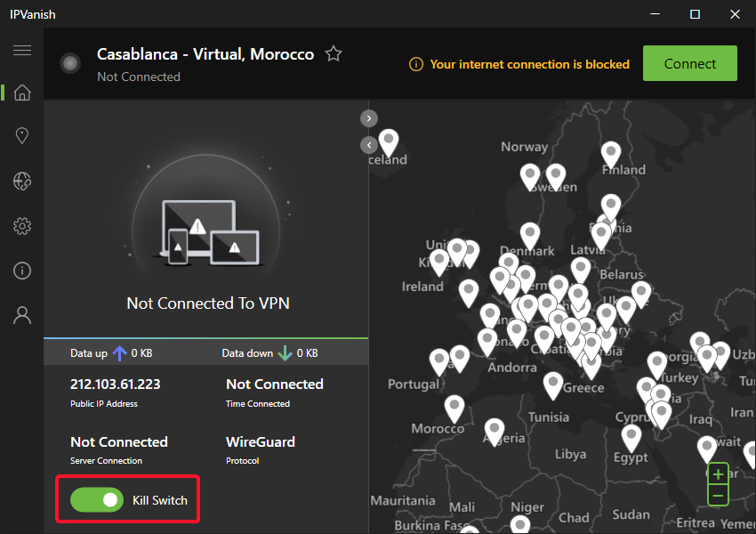Open the Locations pin in sidebar

tap(22, 135)
